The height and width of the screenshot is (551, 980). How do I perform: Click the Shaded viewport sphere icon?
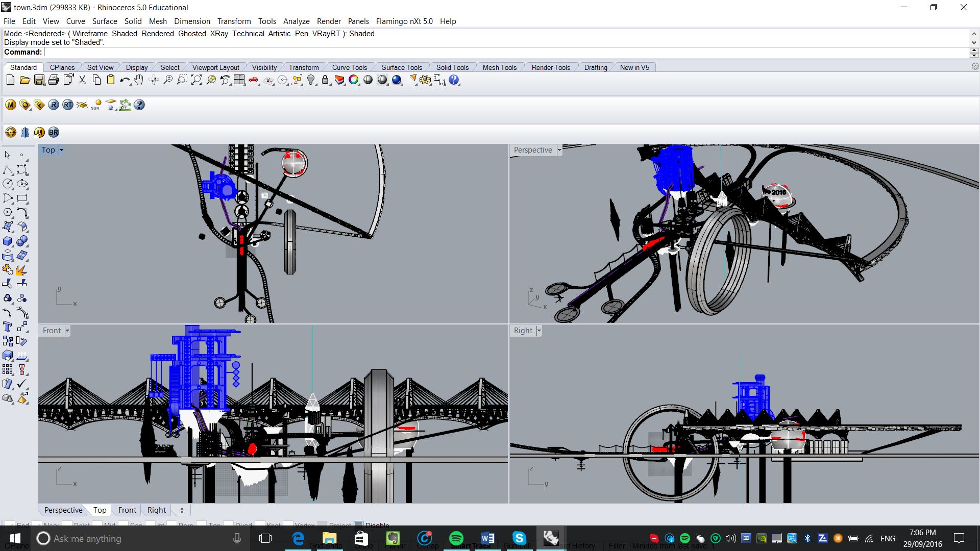point(368,80)
